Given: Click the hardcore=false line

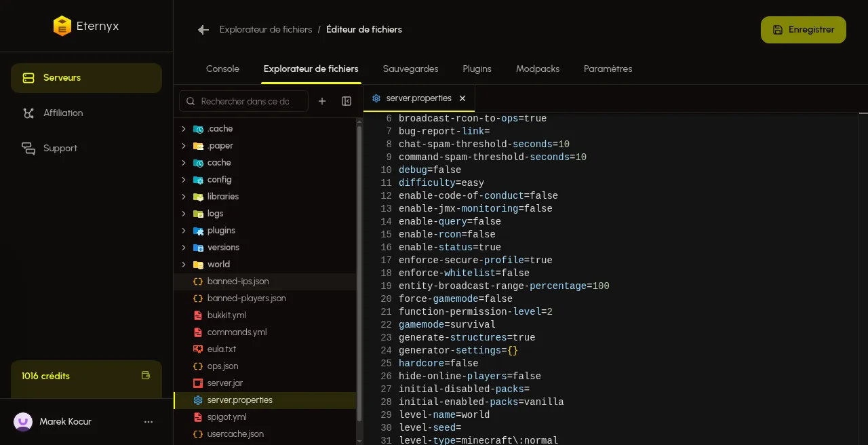Looking at the screenshot, I should [439, 364].
